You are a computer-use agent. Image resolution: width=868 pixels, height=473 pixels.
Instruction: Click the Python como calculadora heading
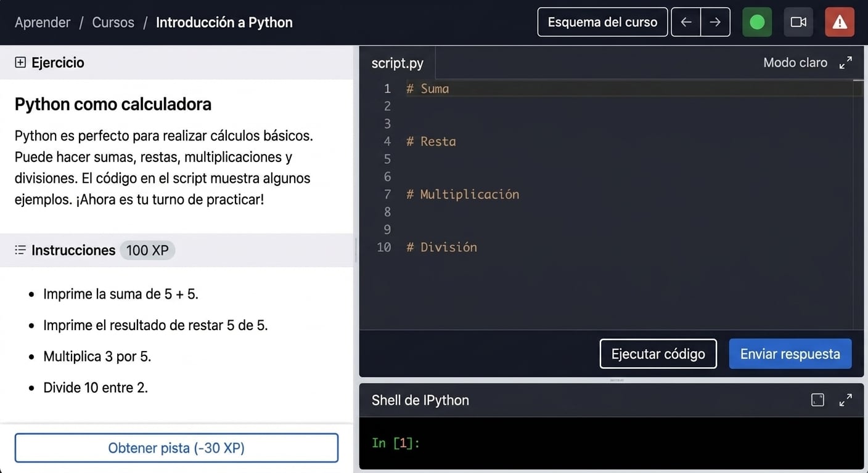point(113,104)
